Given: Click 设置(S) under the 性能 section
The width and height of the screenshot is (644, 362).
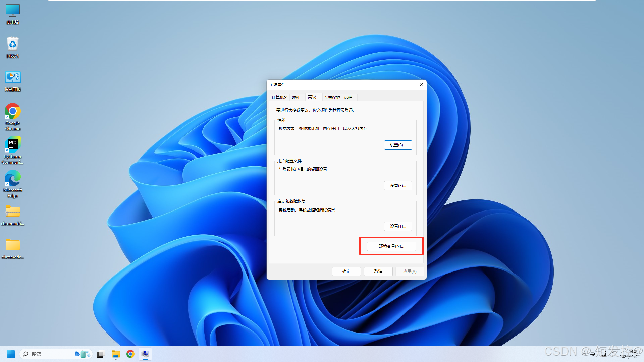Looking at the screenshot, I should (x=398, y=145).
